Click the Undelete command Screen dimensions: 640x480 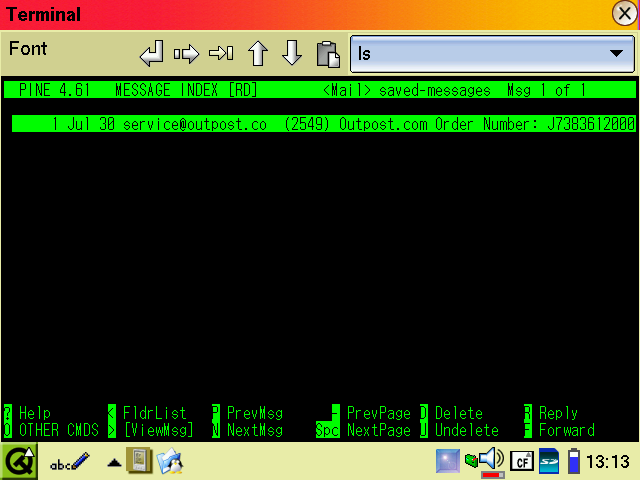(x=467, y=430)
